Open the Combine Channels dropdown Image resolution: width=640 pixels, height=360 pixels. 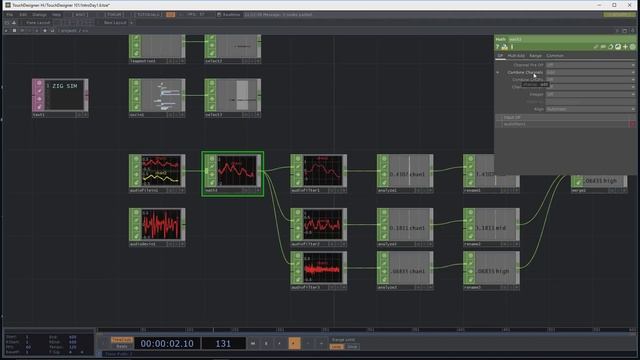click(591, 72)
